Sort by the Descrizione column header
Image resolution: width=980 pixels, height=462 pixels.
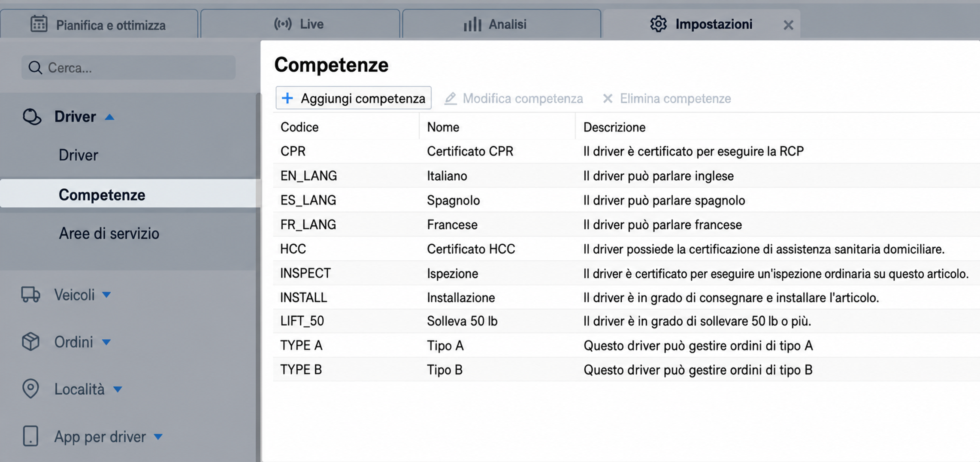tap(614, 127)
